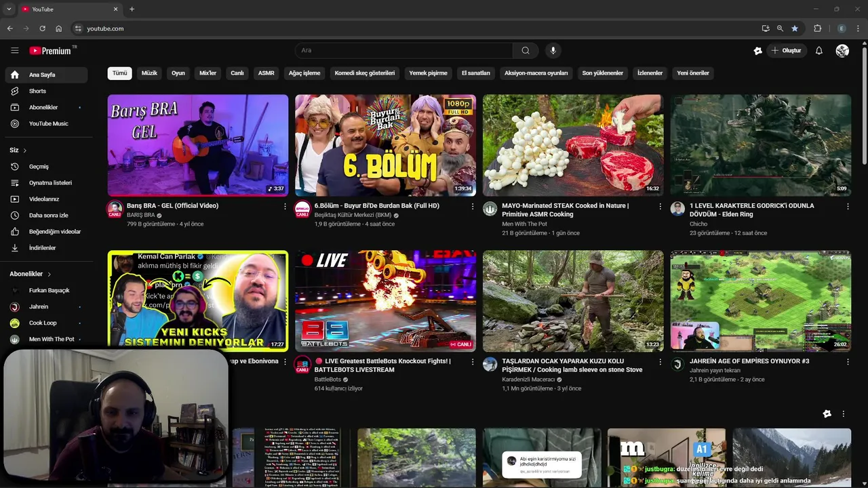Open the hamburger guide menu
The width and height of the screenshot is (868, 488).
15,50
